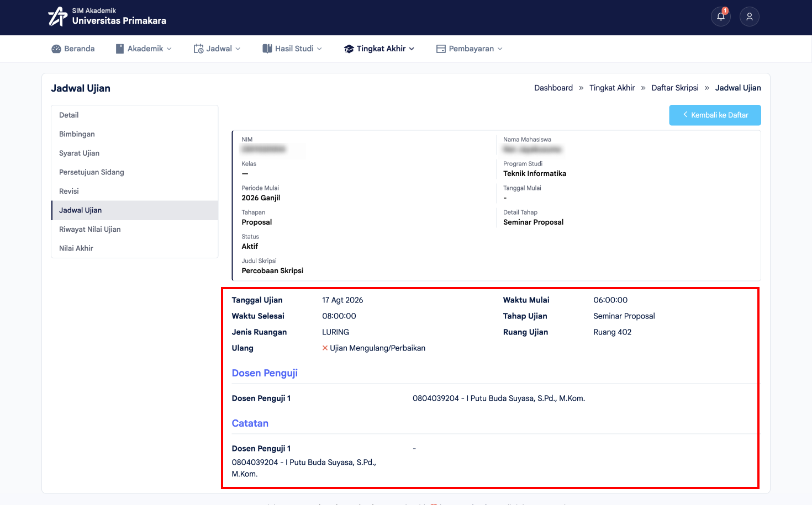812x505 pixels.
Task: Select the Bimbingan sidebar tab
Action: pyautogui.click(x=135, y=134)
